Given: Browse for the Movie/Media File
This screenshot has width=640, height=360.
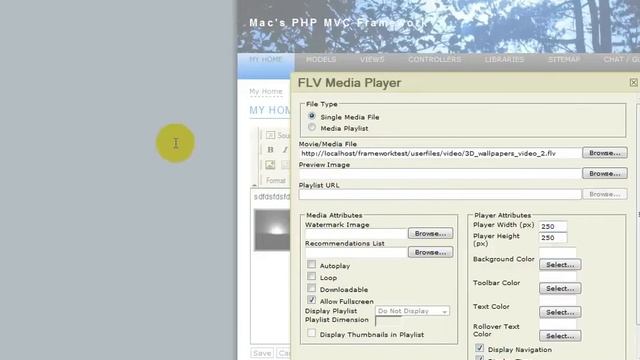Looking at the screenshot, I should pos(605,153).
